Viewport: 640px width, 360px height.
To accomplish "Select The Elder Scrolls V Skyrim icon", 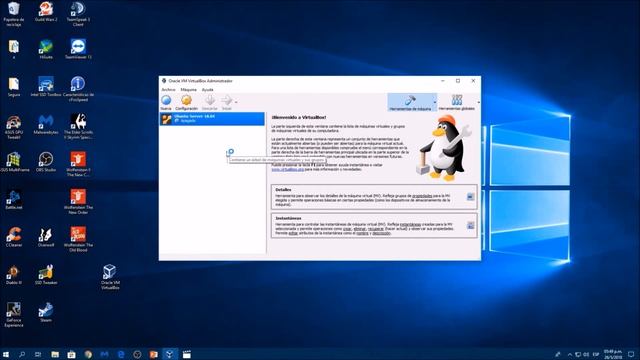I will pos(78,127).
